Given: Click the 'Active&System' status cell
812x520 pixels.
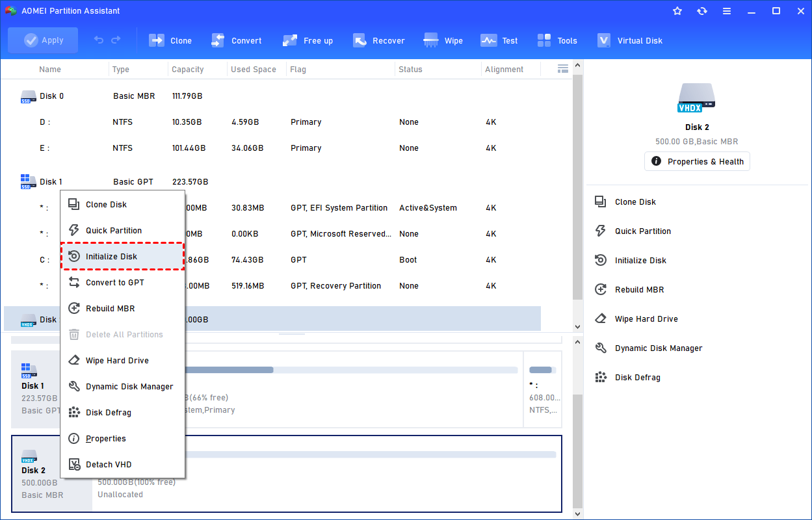Looking at the screenshot, I should point(428,208).
